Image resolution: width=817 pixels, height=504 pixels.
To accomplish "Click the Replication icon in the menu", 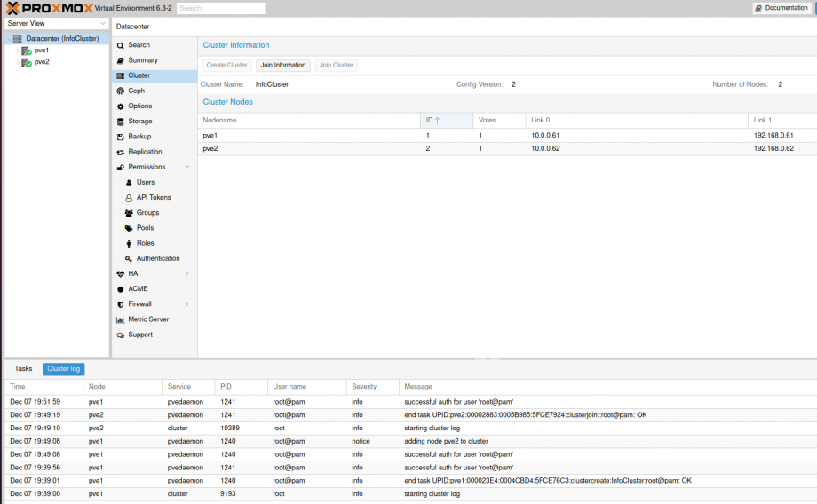I will point(120,152).
